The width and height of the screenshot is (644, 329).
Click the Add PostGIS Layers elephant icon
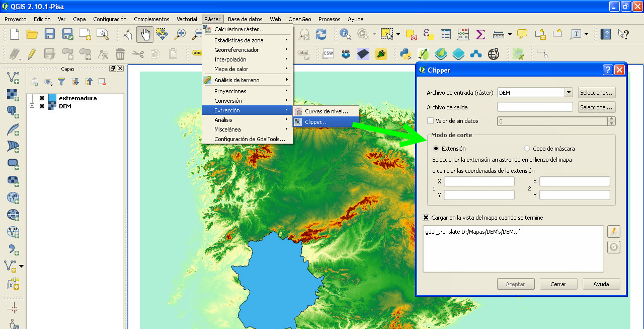pos(13,112)
